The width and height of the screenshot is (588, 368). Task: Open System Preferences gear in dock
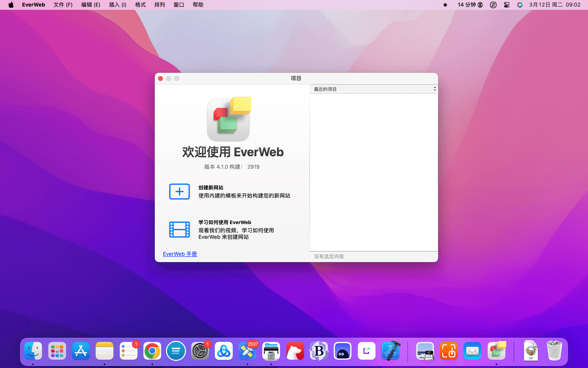click(x=200, y=351)
